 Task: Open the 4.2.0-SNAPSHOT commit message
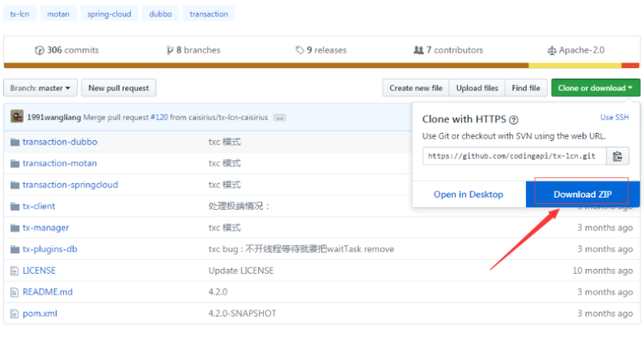coord(243,313)
